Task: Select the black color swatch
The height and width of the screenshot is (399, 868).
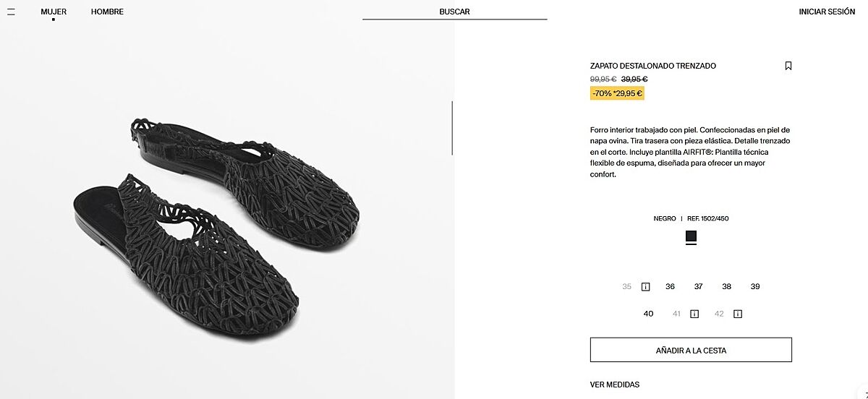Action: 691,236
